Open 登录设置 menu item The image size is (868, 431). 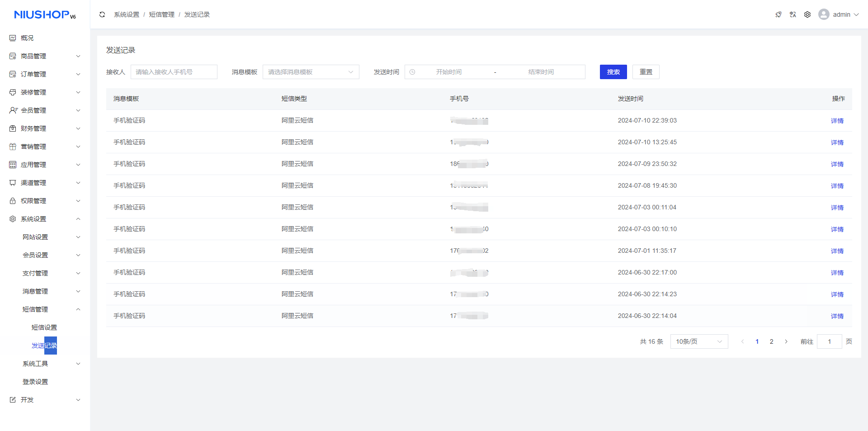pos(35,382)
